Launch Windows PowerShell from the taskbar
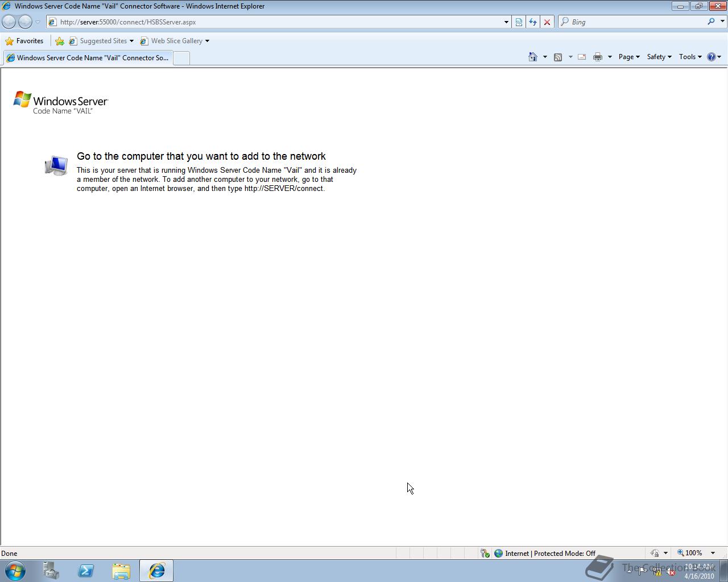This screenshot has width=728, height=582. click(86, 571)
